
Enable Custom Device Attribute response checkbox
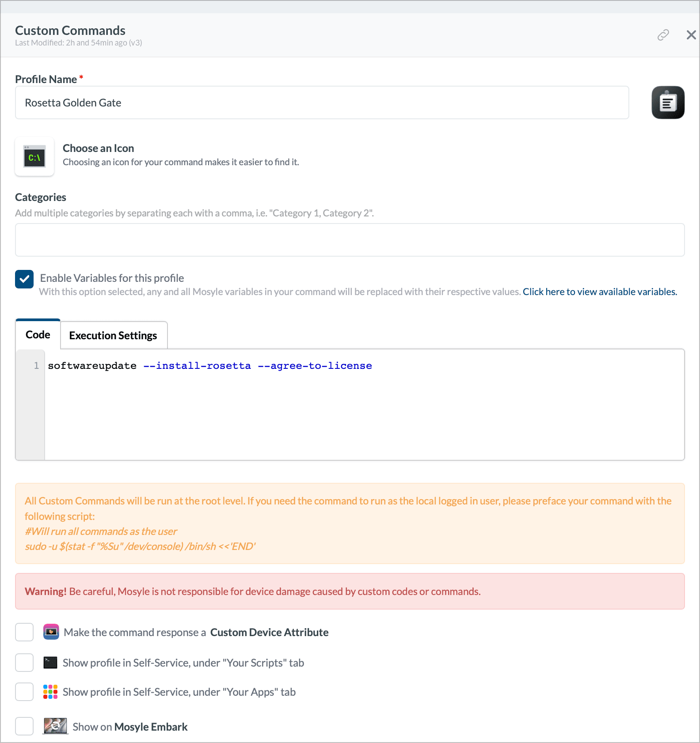(24, 632)
